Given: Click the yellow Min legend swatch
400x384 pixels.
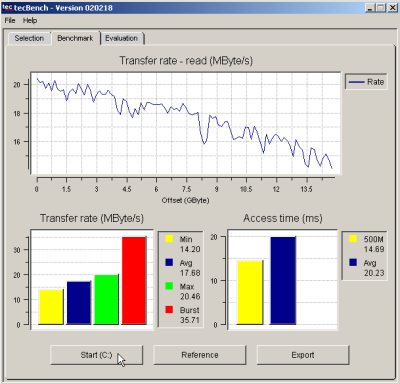Looking at the screenshot, I should tap(169, 239).
